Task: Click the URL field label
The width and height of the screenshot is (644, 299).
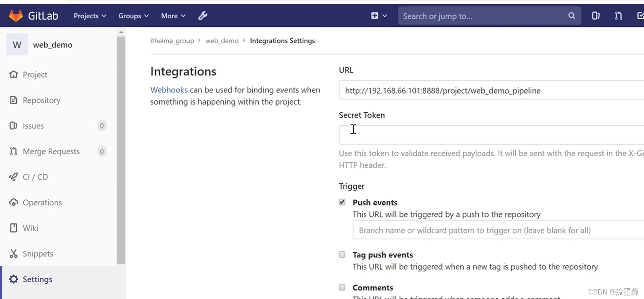Action: (346, 70)
